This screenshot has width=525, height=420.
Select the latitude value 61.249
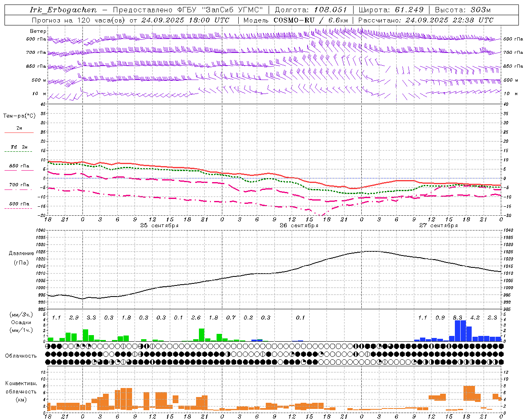[409, 10]
